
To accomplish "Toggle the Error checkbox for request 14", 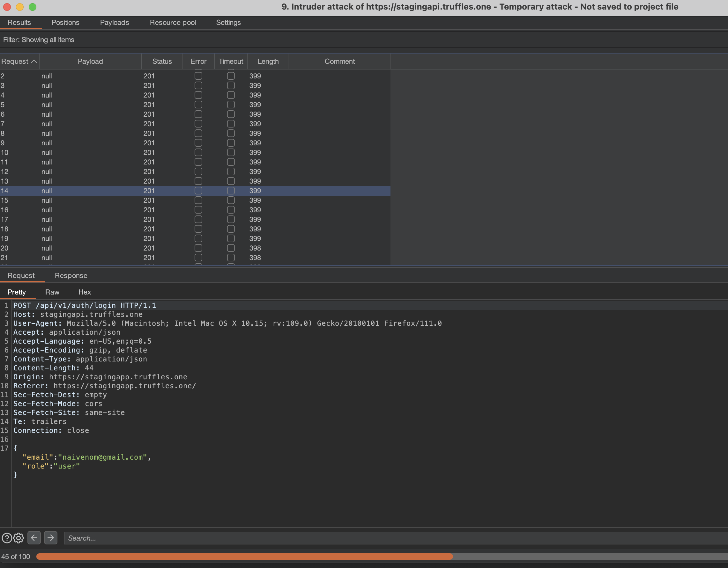I will [x=198, y=190].
